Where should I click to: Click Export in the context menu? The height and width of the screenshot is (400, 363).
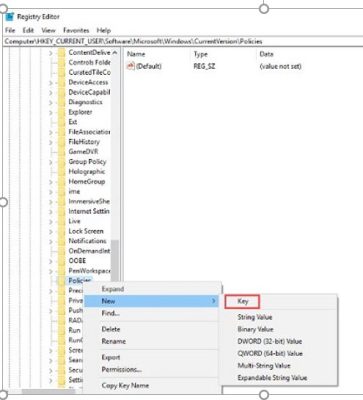[x=111, y=357]
